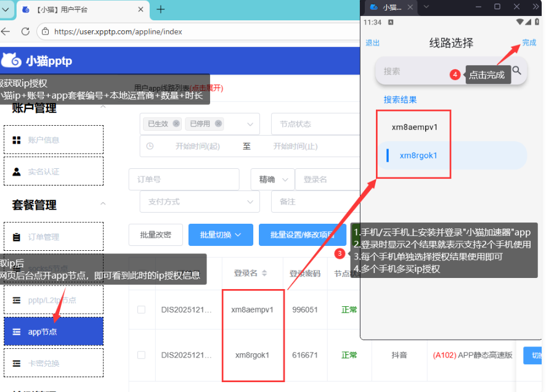Click the address bar URL
Viewport: 546px width, 392px height.
click(118, 31)
